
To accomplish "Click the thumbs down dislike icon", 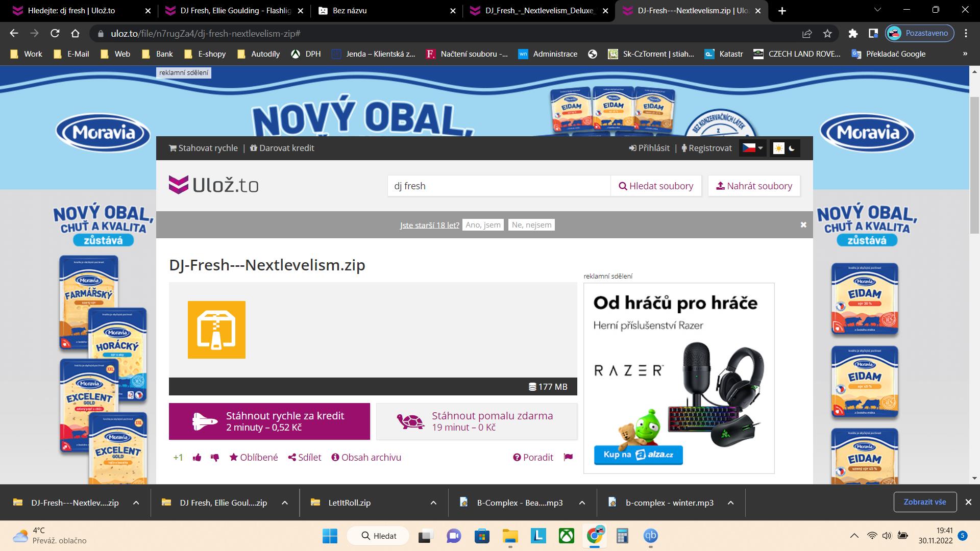I will 215,458.
